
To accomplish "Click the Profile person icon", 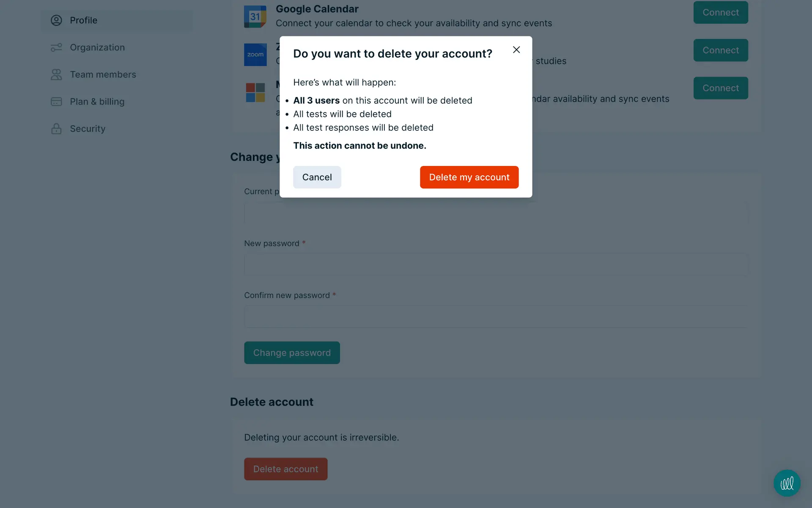I will pyautogui.click(x=56, y=20).
